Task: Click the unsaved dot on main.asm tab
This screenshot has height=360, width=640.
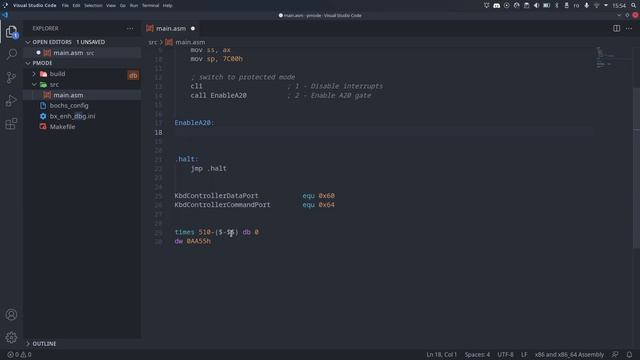Action: coord(193,29)
